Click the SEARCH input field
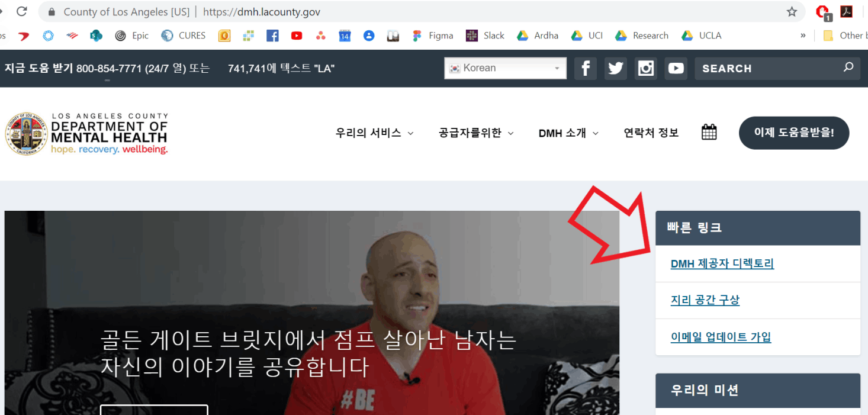 pyautogui.click(x=768, y=68)
